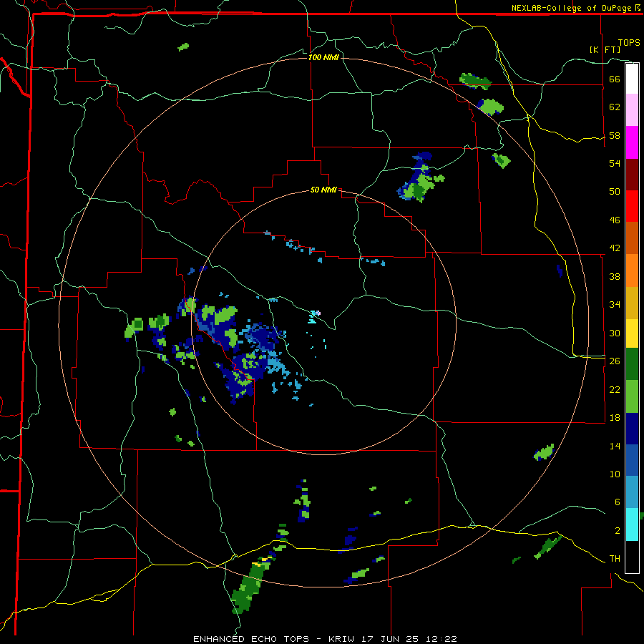The width and height of the screenshot is (644, 644).
Task: Click the 50 NMI range ring label
Action: 323,190
